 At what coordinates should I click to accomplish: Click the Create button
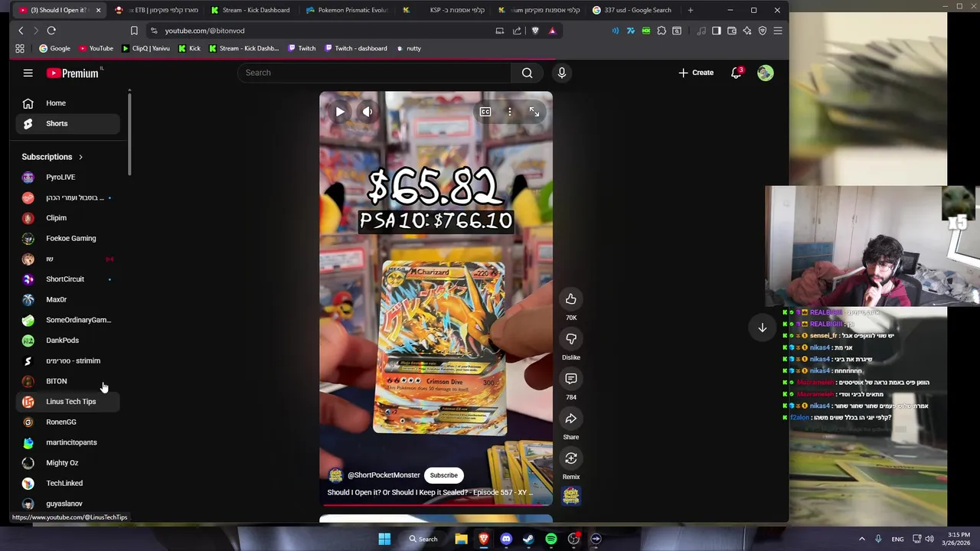(x=695, y=73)
